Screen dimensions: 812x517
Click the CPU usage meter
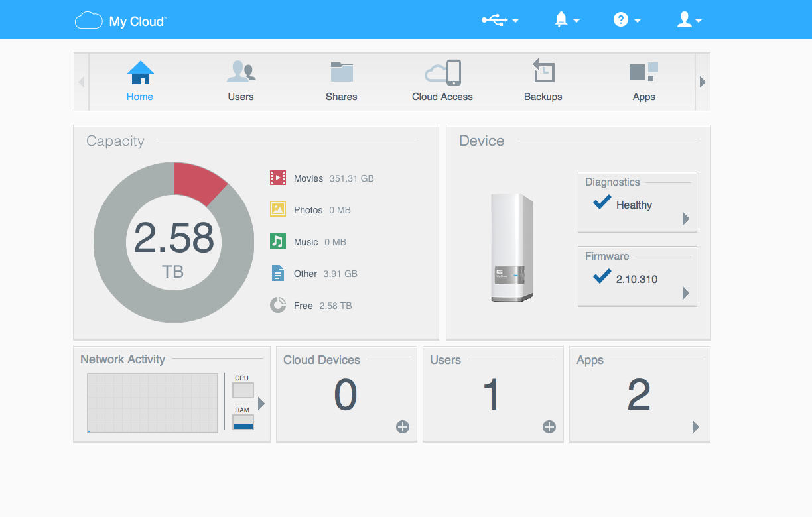click(243, 390)
